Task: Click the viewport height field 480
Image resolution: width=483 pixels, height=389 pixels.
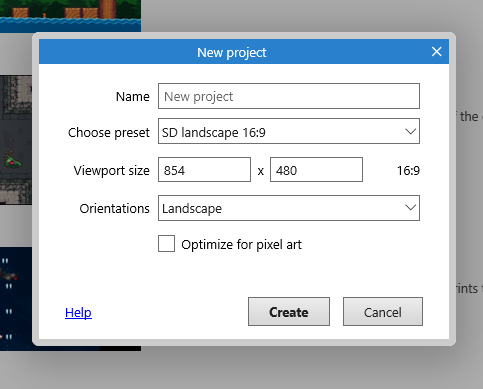Action: pos(316,170)
